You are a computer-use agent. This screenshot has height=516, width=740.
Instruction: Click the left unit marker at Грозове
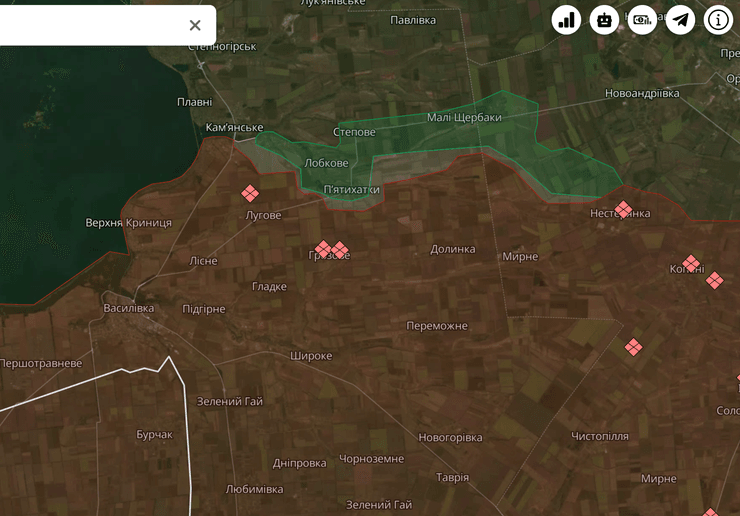[323, 249]
